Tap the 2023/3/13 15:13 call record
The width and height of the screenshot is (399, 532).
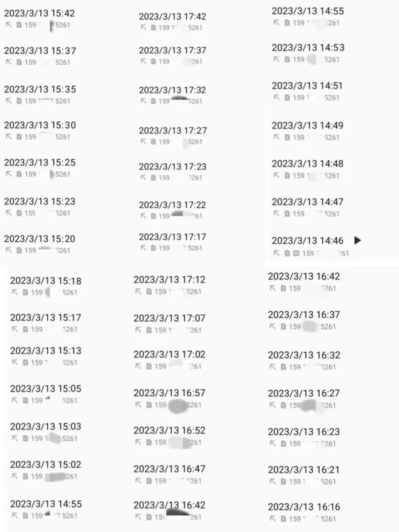45,351
